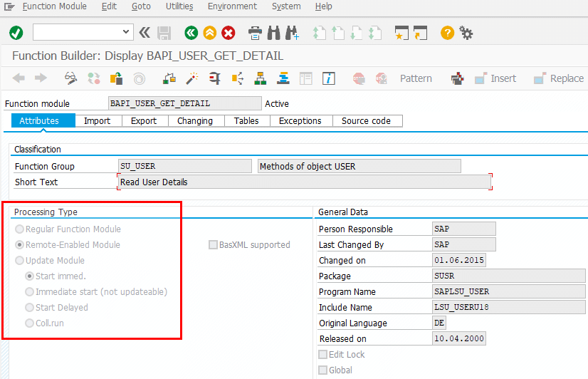
Task: Switch to the Import tab
Action: [x=99, y=121]
